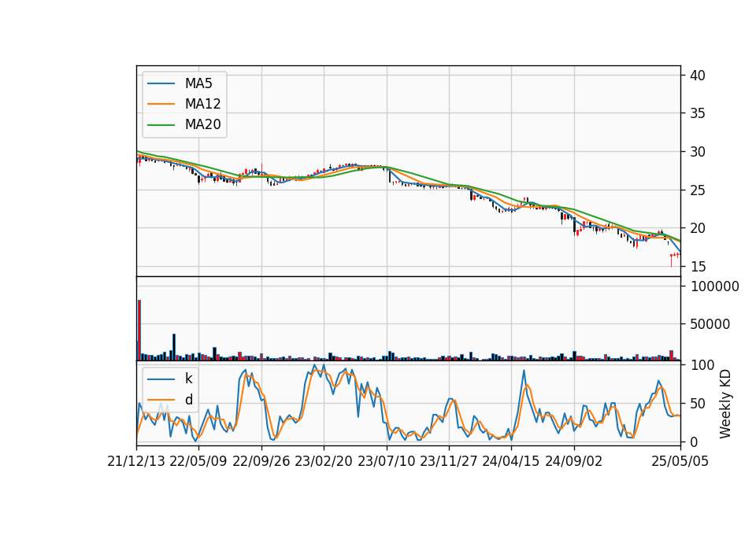This screenshot has height=543, width=756.
Task: Click the MA5 legend label
Action: point(198,83)
